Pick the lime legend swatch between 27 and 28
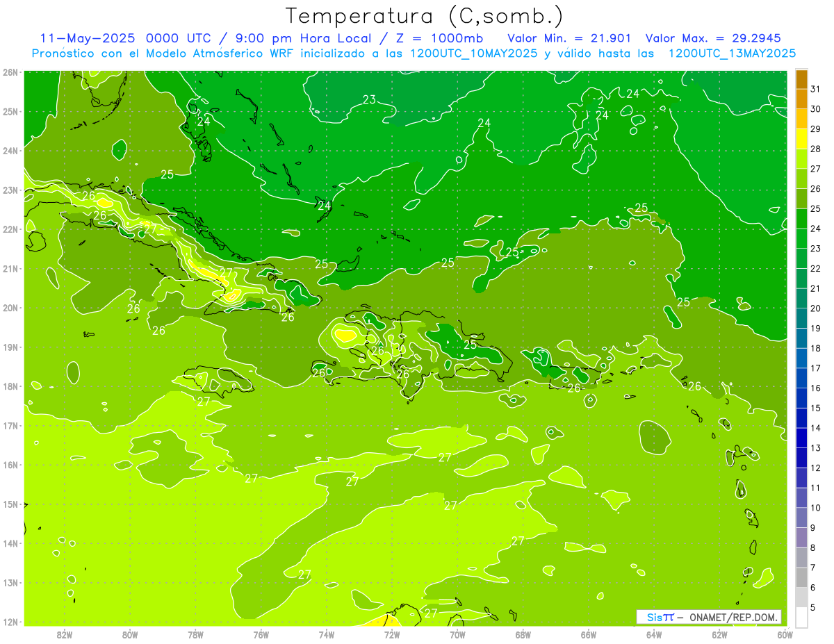The width and height of the screenshot is (834, 644). tap(801, 159)
